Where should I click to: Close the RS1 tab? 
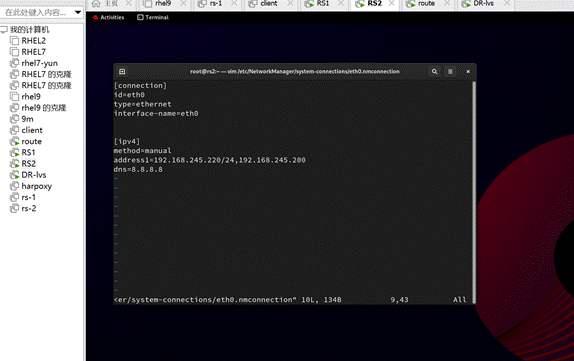341,3
